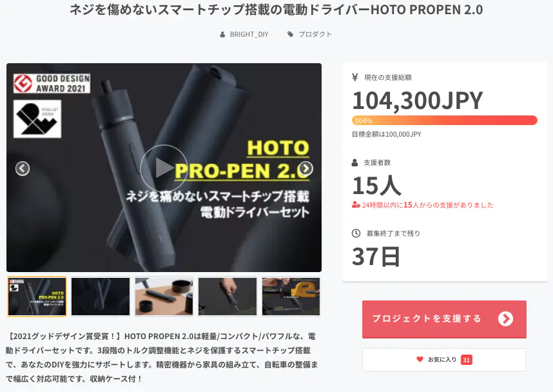This screenshot has width=553, height=392.
Task: Click the 104% funding progress bar
Action: [x=444, y=121]
